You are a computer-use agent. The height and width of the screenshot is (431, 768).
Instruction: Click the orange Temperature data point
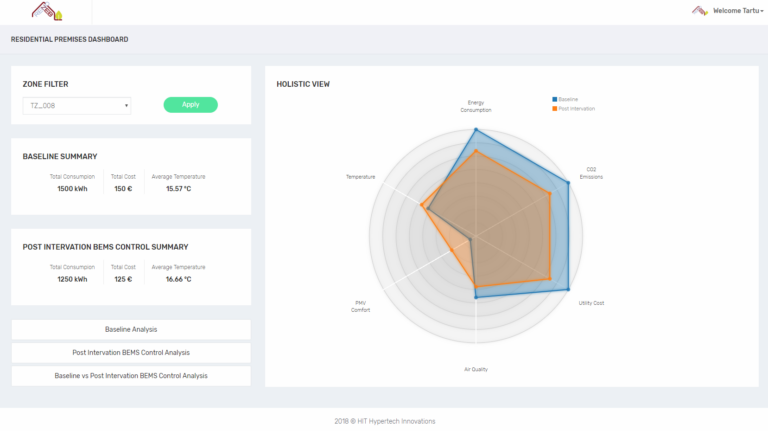pyautogui.click(x=422, y=205)
